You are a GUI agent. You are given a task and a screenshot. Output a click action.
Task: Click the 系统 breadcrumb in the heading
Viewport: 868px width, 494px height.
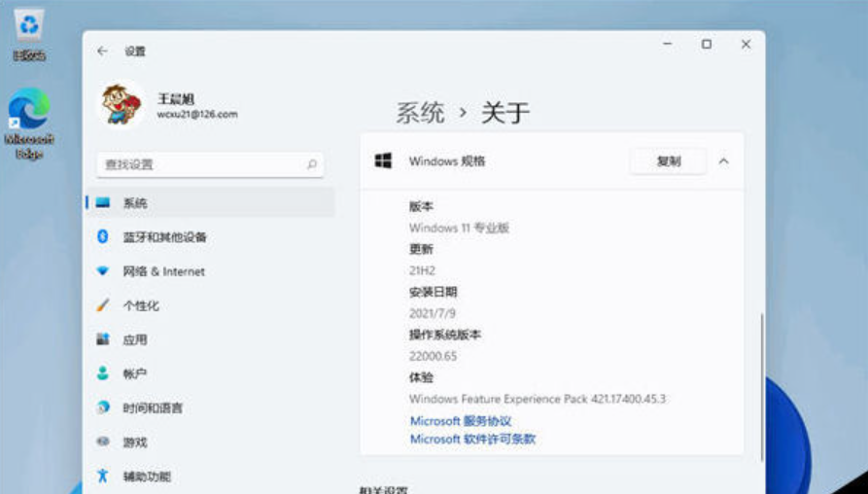[420, 113]
